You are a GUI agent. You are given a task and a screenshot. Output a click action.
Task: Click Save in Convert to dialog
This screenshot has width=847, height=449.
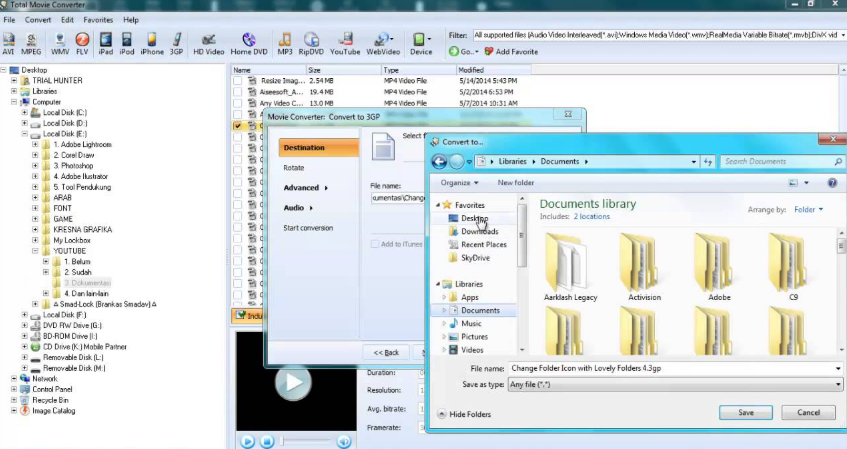click(745, 412)
